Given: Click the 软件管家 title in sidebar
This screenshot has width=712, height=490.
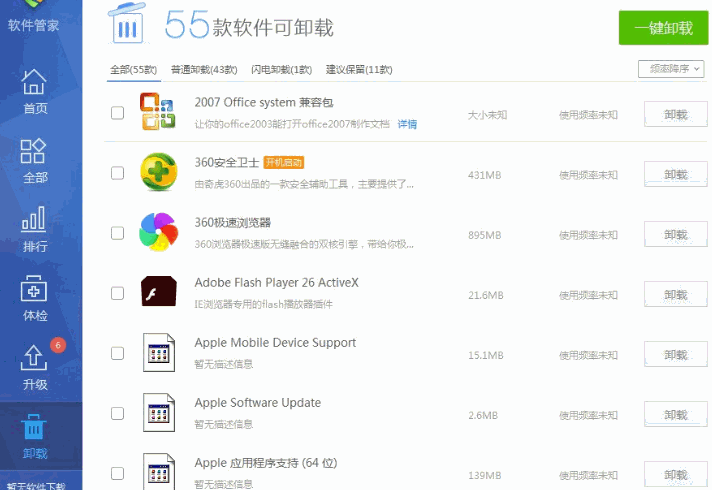Looking at the screenshot, I should click(x=34, y=25).
